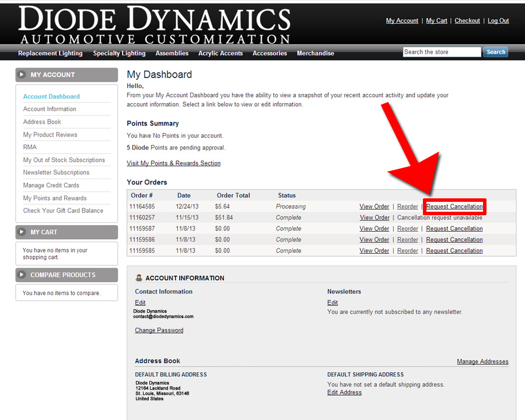Open Check Your Gift Card Balance
The image size is (525, 420).
(x=63, y=211)
